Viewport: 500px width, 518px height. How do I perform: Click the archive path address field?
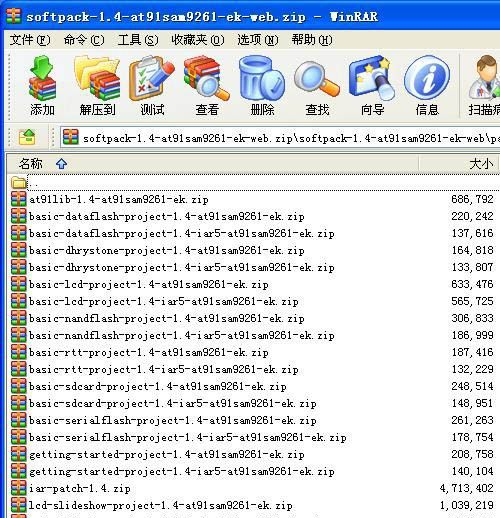[280, 137]
